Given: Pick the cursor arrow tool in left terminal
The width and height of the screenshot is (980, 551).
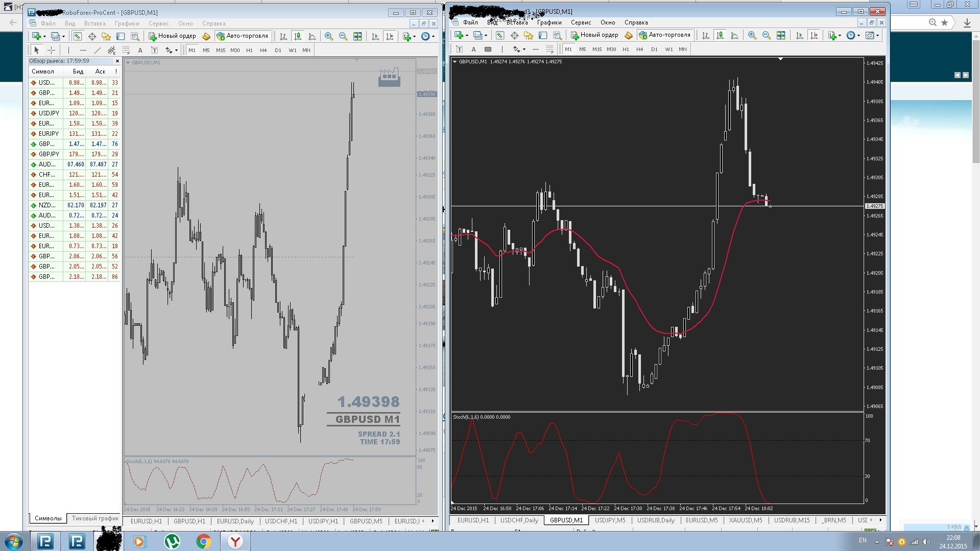Looking at the screenshot, I should (36, 50).
